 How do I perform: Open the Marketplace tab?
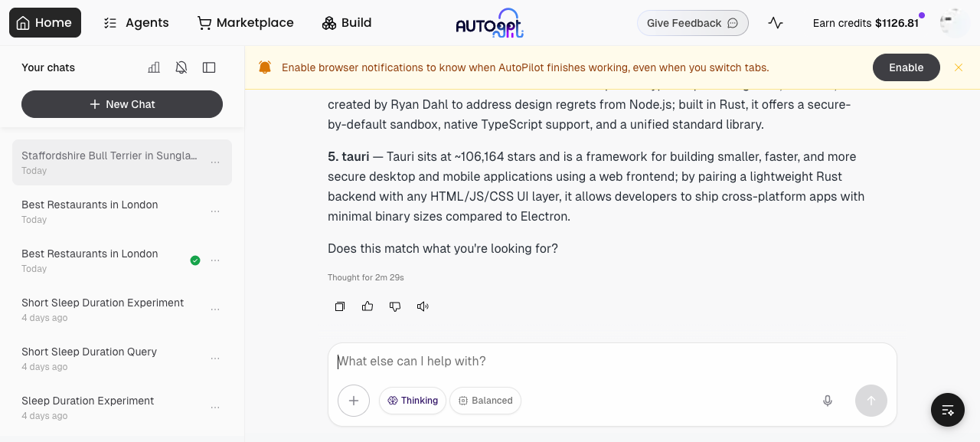tap(246, 23)
